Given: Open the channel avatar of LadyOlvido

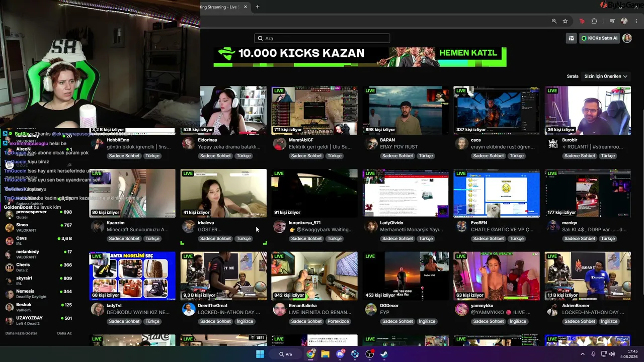Looking at the screenshot, I should click(x=371, y=226).
